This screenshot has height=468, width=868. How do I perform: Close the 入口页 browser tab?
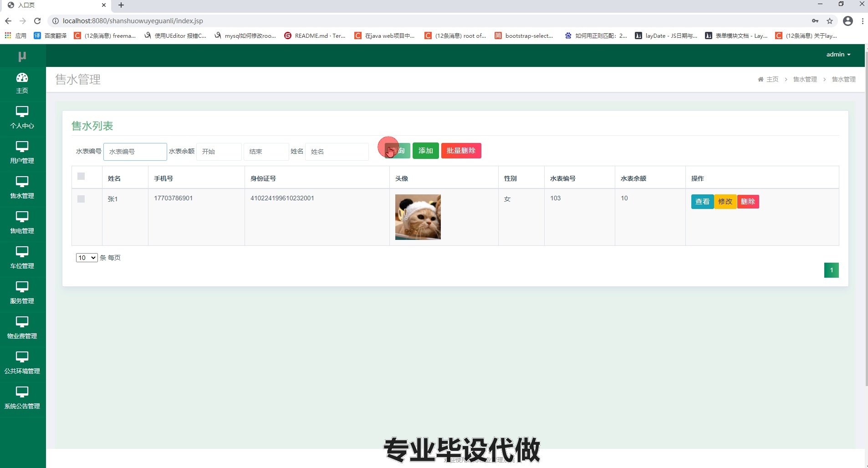(x=104, y=5)
